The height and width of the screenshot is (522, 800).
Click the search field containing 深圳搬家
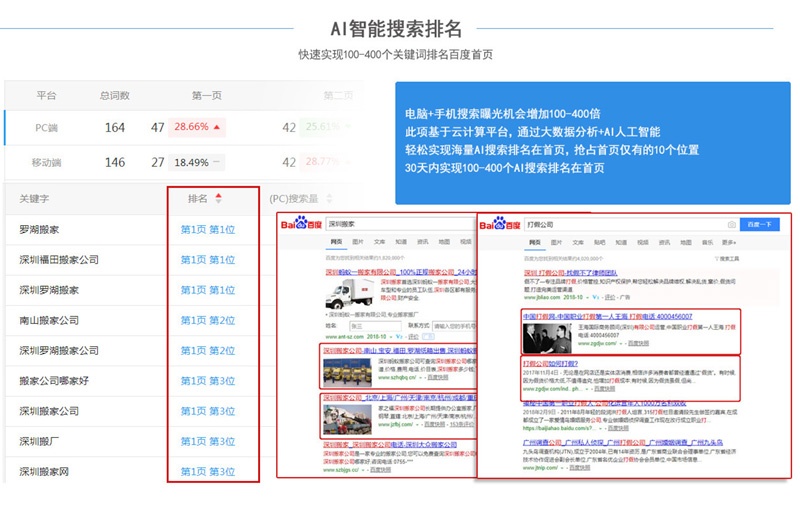point(400,224)
